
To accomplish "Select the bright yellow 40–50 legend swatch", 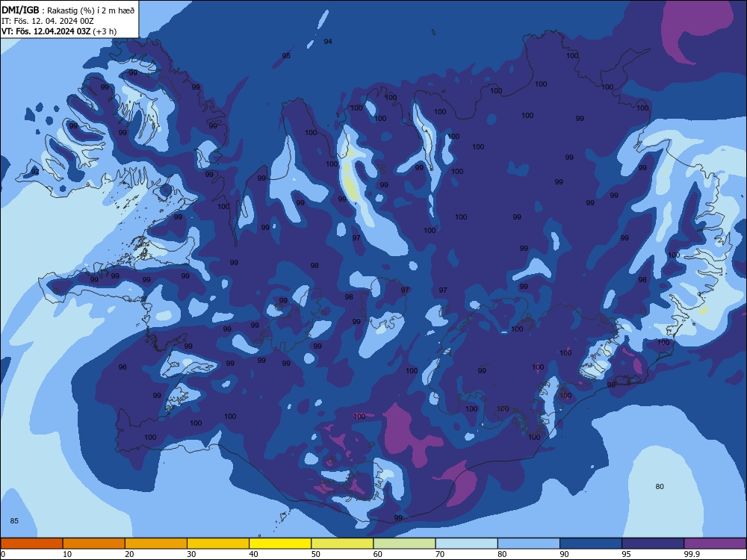I will pos(280,544).
